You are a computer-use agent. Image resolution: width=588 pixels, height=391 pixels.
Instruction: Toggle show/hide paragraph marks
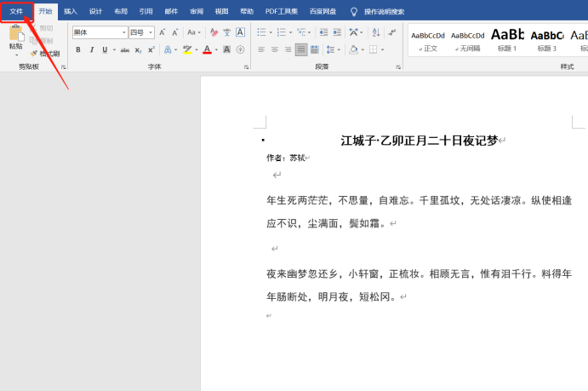[x=392, y=32]
